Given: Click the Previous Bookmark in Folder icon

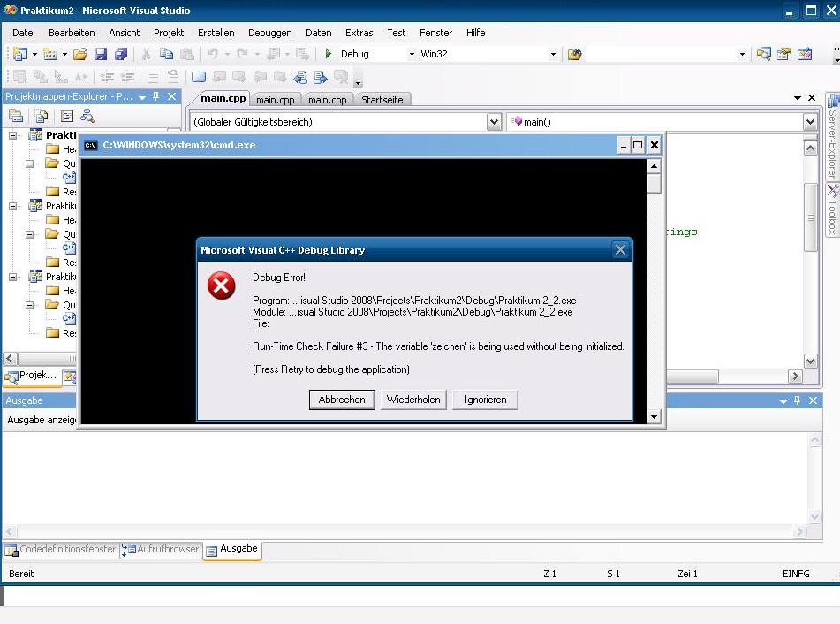Looking at the screenshot, I should click(260, 77).
